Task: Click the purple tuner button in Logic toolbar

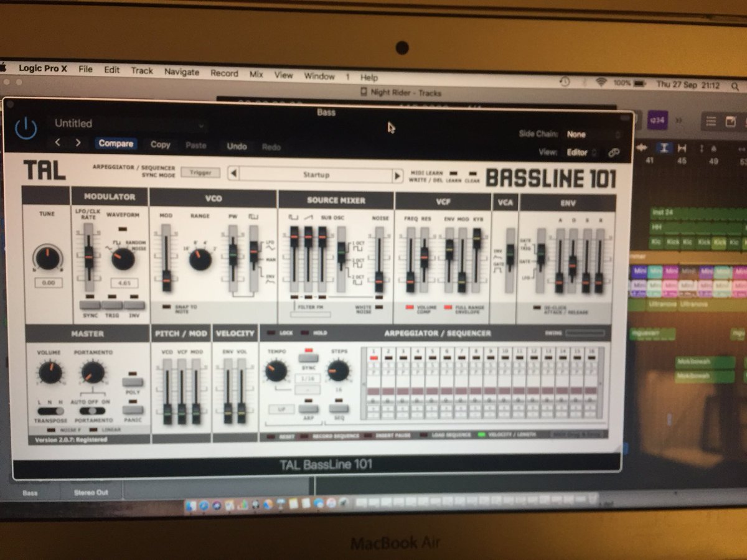Action: (x=657, y=119)
